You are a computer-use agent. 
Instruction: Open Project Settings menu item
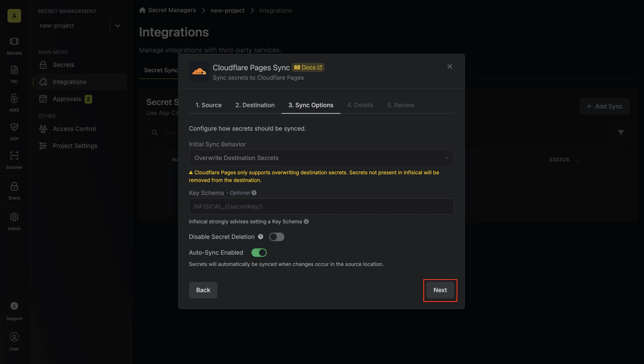[81, 146]
